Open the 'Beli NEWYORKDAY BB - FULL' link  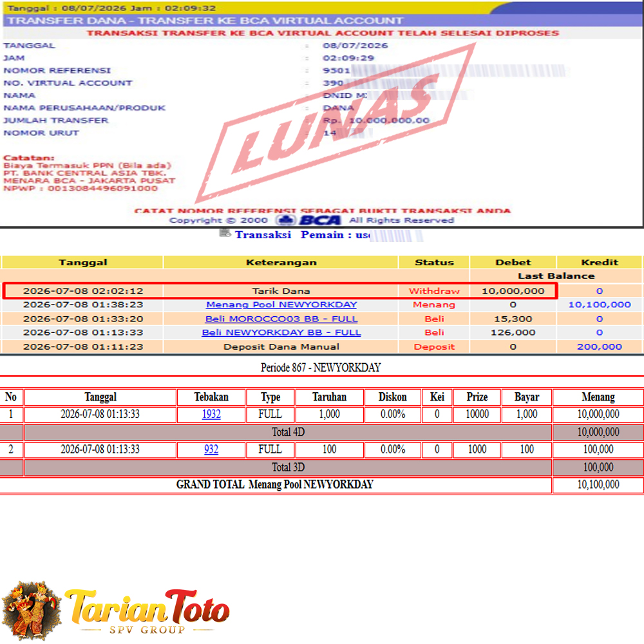click(x=281, y=332)
